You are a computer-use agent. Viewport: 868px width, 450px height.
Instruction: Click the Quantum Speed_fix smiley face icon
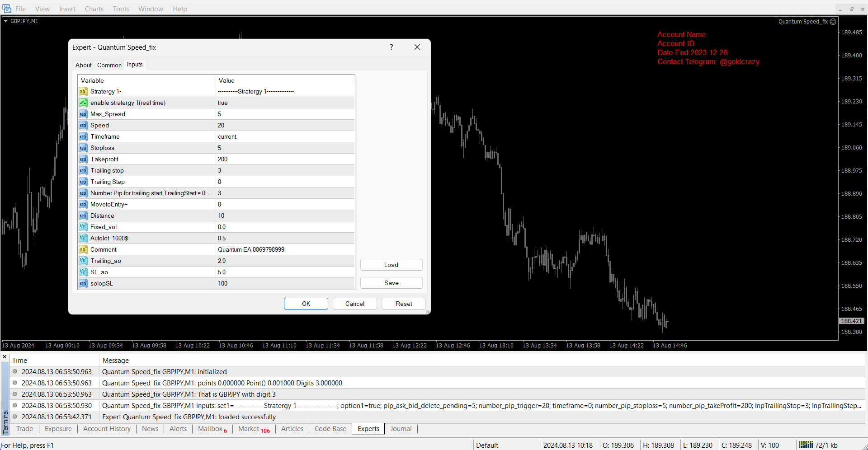[833, 22]
